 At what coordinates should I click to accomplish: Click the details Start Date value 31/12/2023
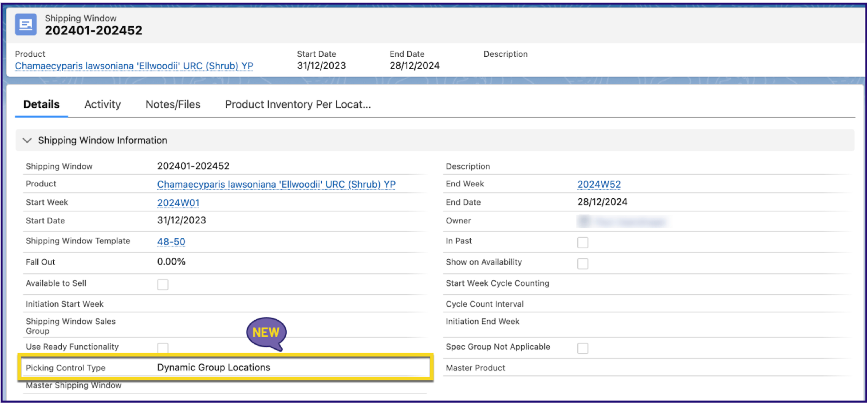[181, 221]
